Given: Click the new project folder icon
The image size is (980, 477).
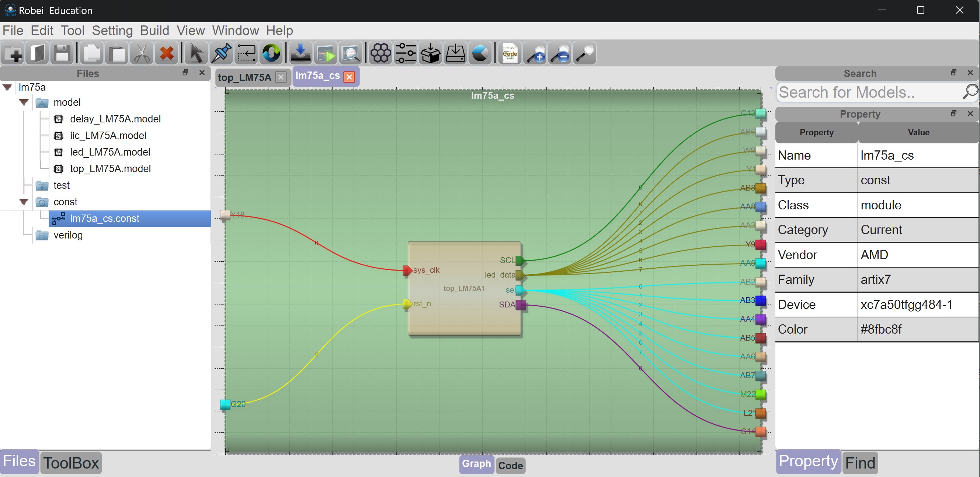Looking at the screenshot, I should 13,53.
